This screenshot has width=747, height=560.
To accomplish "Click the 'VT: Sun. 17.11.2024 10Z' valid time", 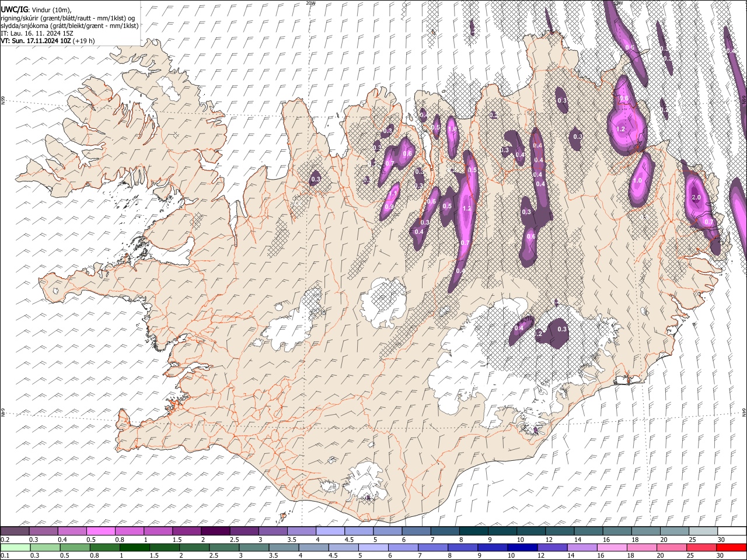I will pyautogui.click(x=36, y=41).
